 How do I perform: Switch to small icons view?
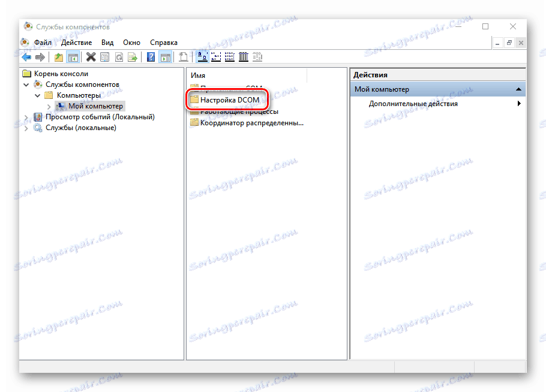pyautogui.click(x=216, y=57)
